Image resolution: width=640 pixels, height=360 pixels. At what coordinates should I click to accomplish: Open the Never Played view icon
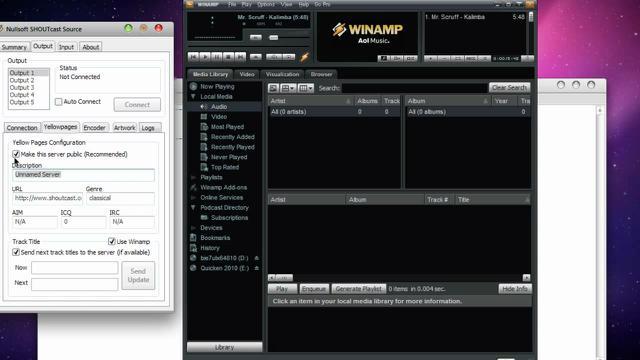click(204, 157)
